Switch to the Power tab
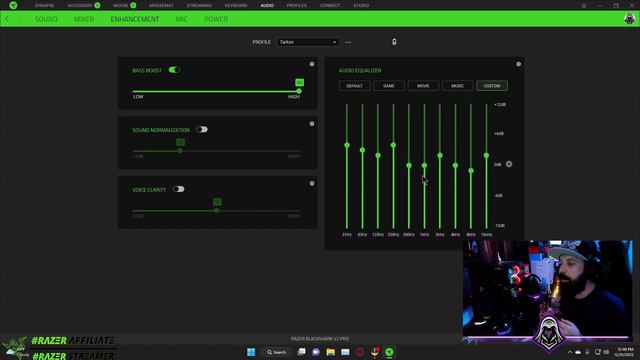Image resolution: width=640 pixels, height=360 pixels. point(216,19)
